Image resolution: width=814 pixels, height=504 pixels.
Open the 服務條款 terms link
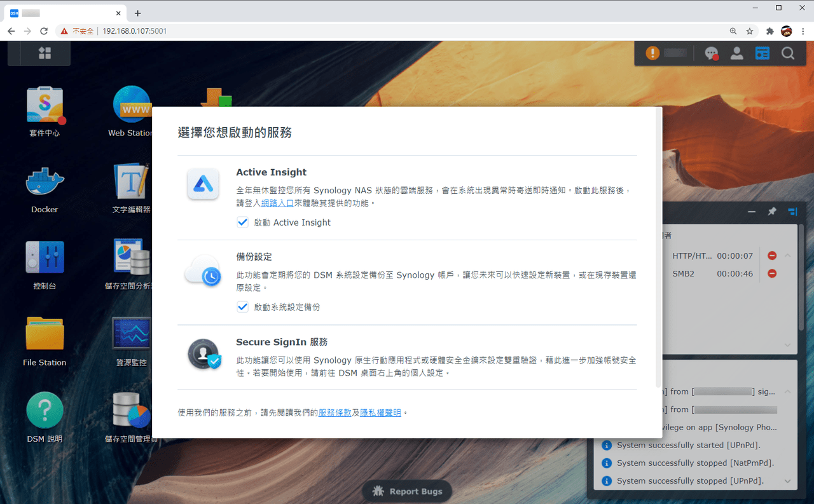(335, 412)
